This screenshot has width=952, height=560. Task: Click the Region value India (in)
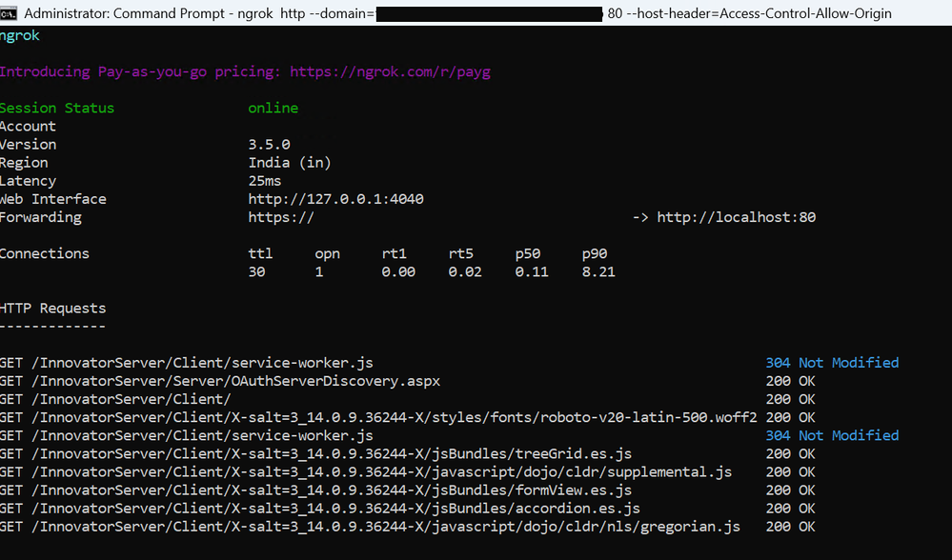(x=290, y=163)
